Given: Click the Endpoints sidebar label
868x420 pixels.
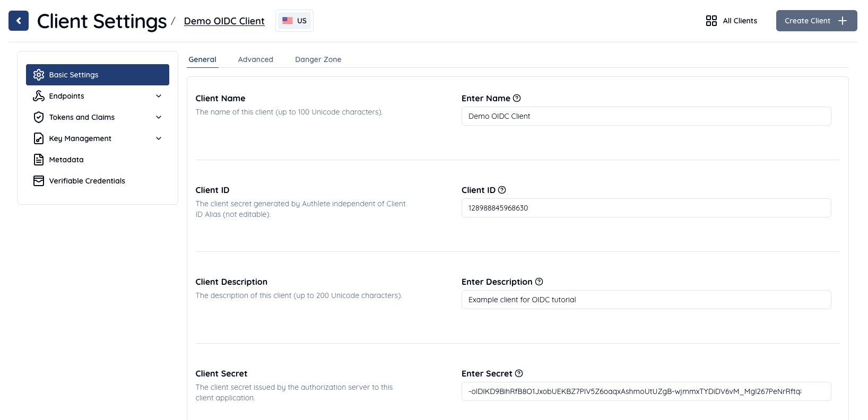Looking at the screenshot, I should pos(67,96).
